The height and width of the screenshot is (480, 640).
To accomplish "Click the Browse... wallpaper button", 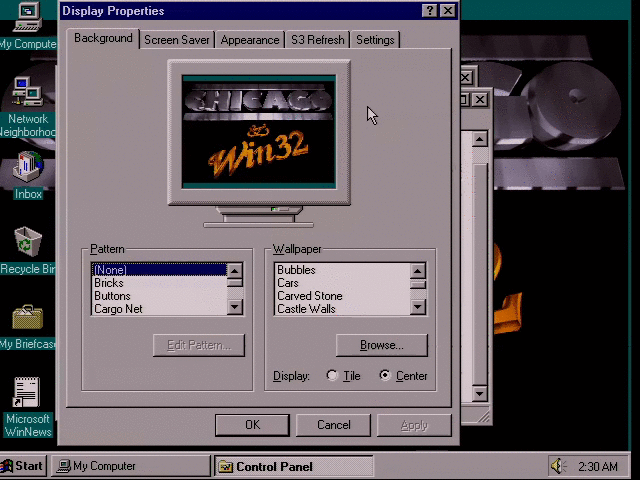I will [x=382, y=345].
